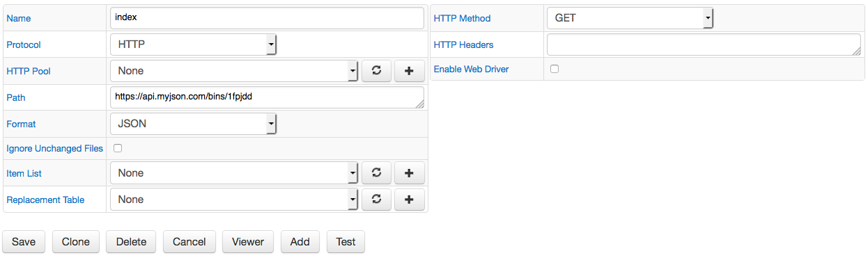Open the Viewer
Viewport: 868px width, 258px height.
[248, 242]
